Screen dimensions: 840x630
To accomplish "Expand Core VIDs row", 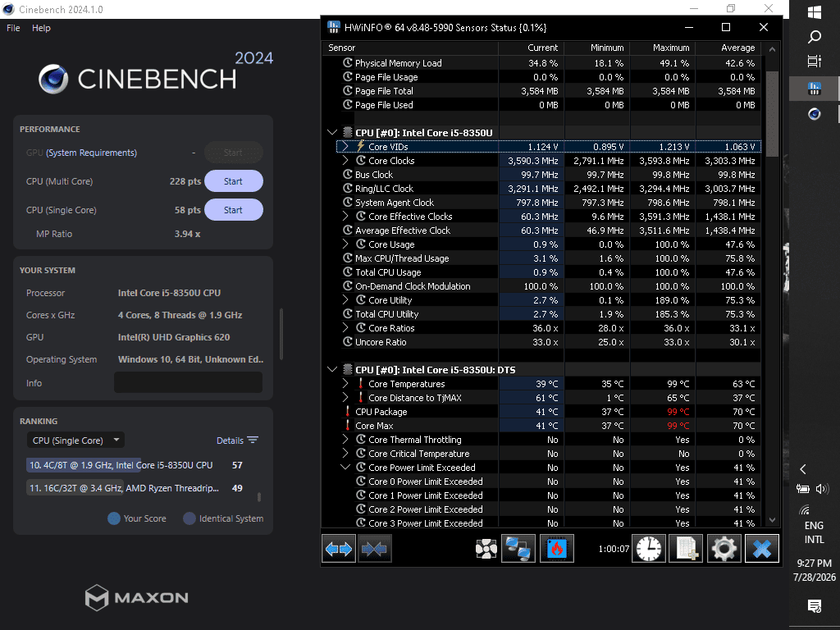I will (345, 146).
